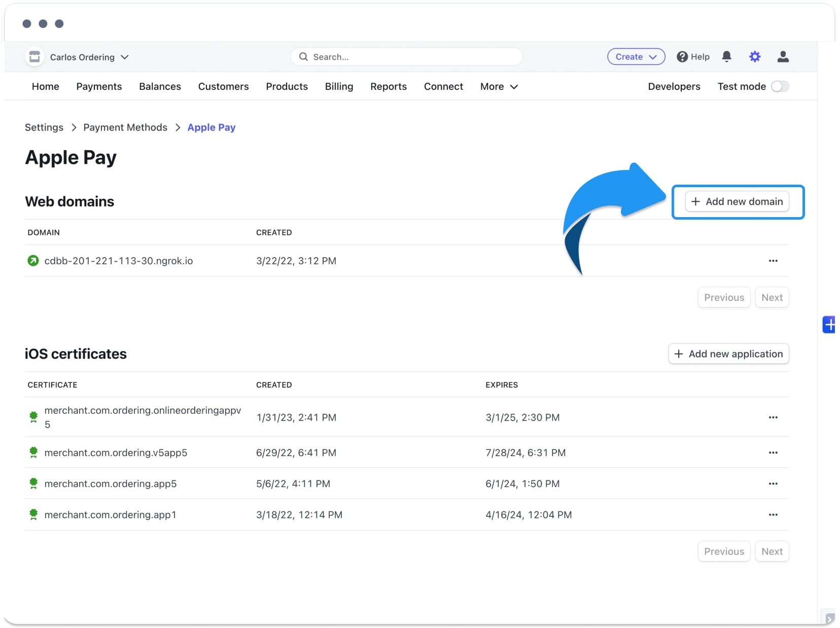Click Add new domain button

point(737,201)
